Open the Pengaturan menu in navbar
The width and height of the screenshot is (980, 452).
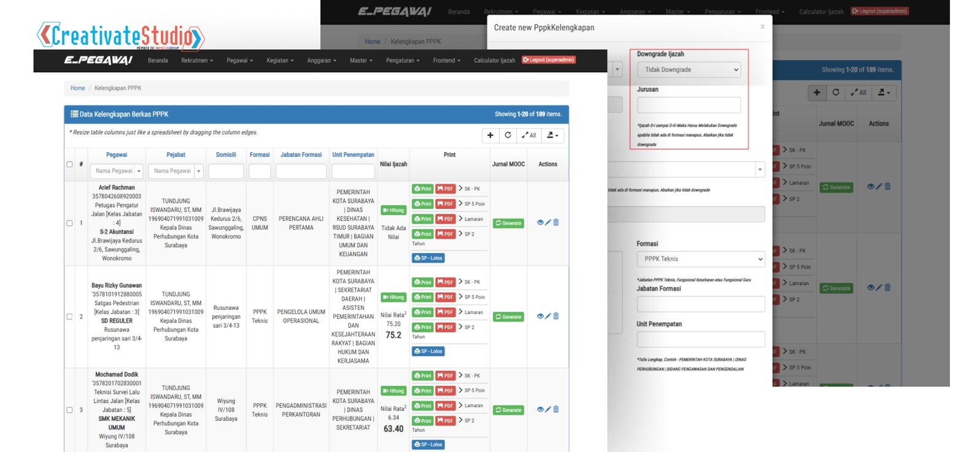pos(402,61)
